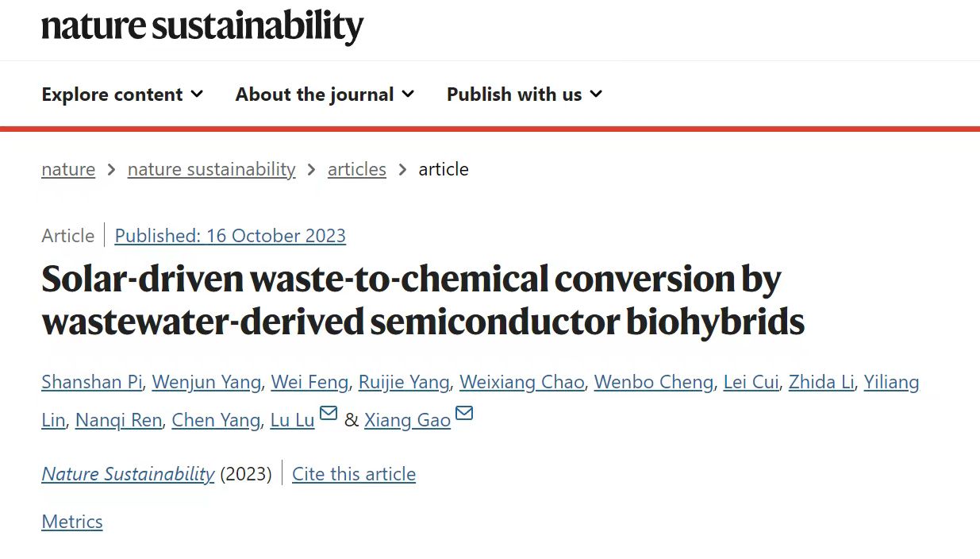Open the nature sustainability breadcrumb link

(x=211, y=169)
